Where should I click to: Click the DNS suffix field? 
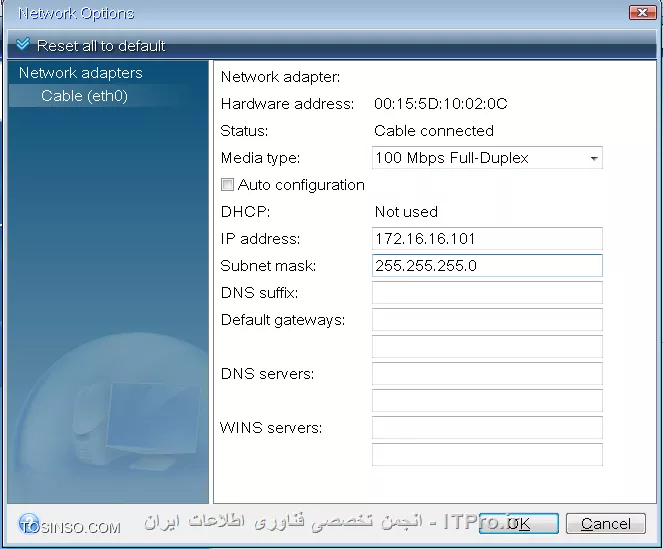point(487,293)
